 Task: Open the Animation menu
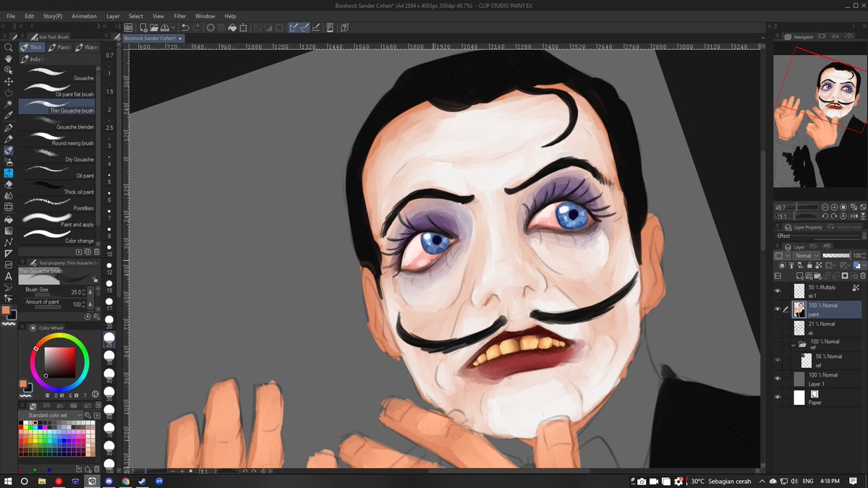click(85, 16)
